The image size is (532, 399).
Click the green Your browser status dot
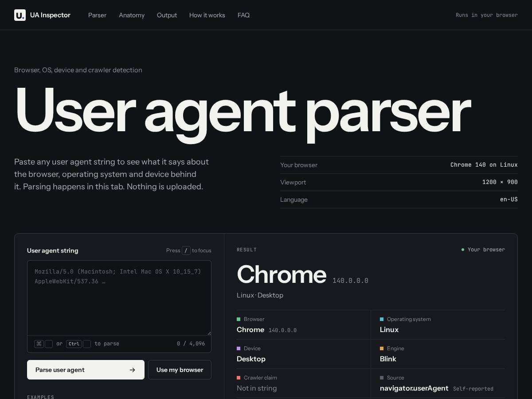click(463, 250)
